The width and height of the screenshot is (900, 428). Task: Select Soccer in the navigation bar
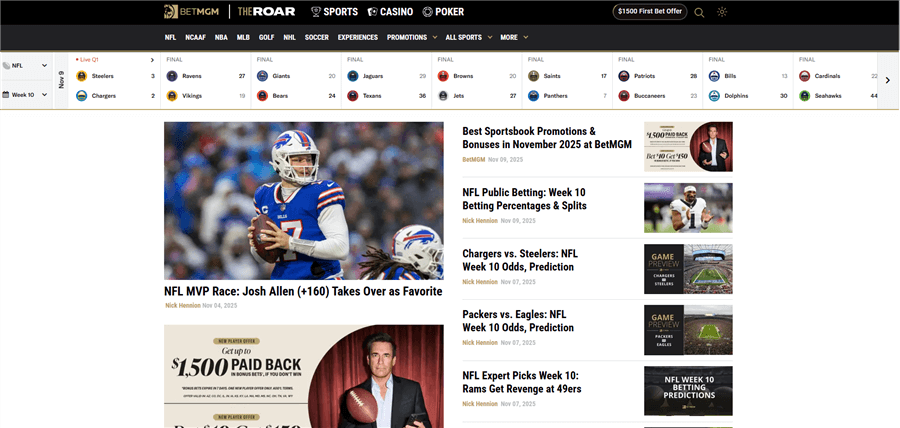point(316,37)
